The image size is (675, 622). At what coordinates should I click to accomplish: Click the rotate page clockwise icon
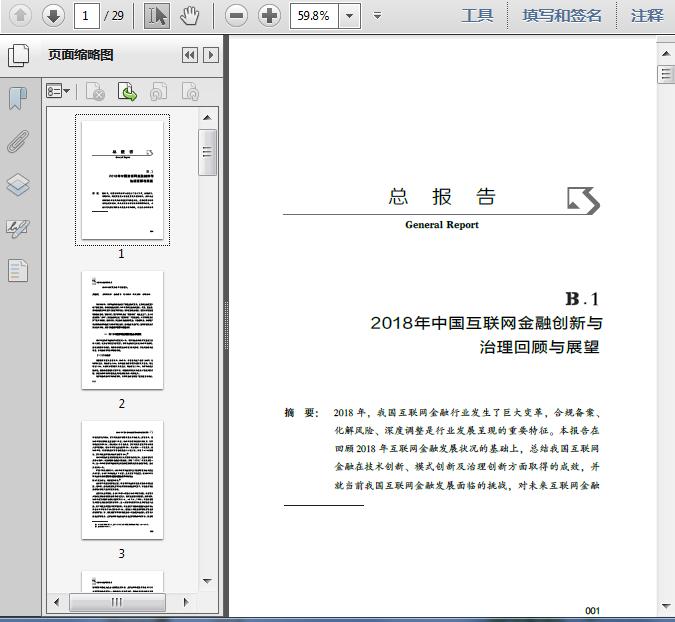[190, 91]
